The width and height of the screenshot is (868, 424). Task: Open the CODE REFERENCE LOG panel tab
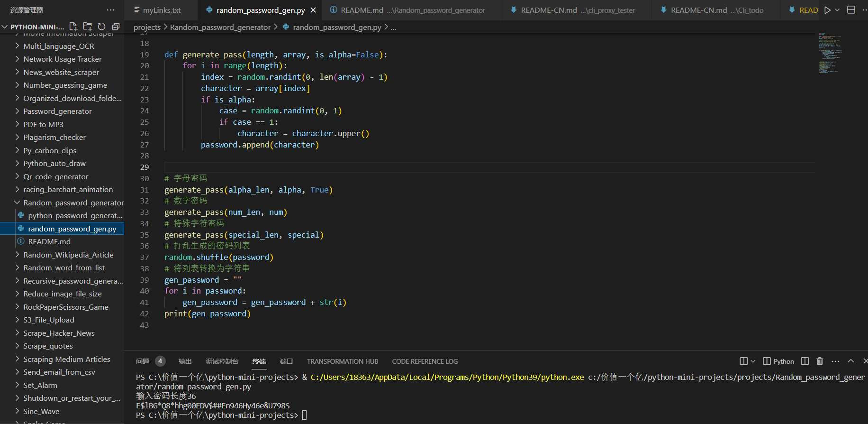tap(425, 361)
